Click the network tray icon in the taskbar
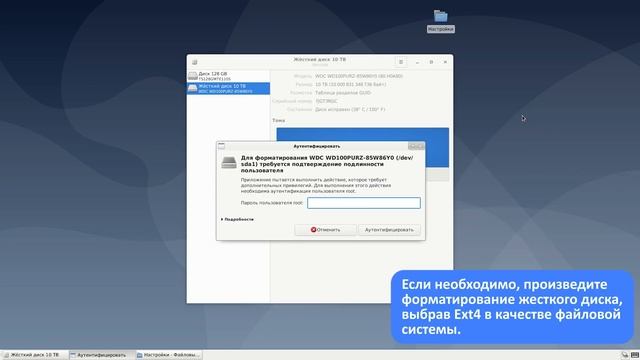This screenshot has width=640, height=360. click(624, 355)
